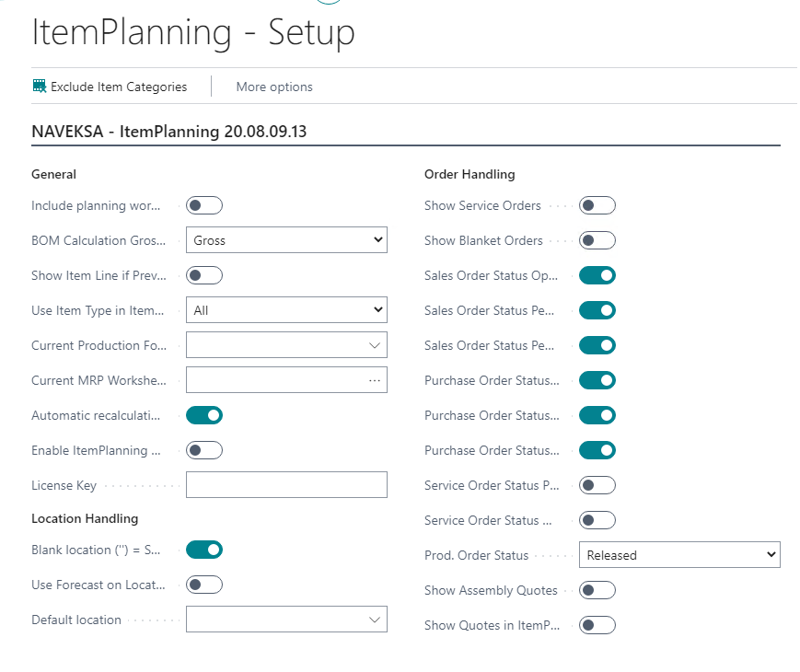
Task: Enable the Show Blanket Orders toggle
Action: [597, 240]
